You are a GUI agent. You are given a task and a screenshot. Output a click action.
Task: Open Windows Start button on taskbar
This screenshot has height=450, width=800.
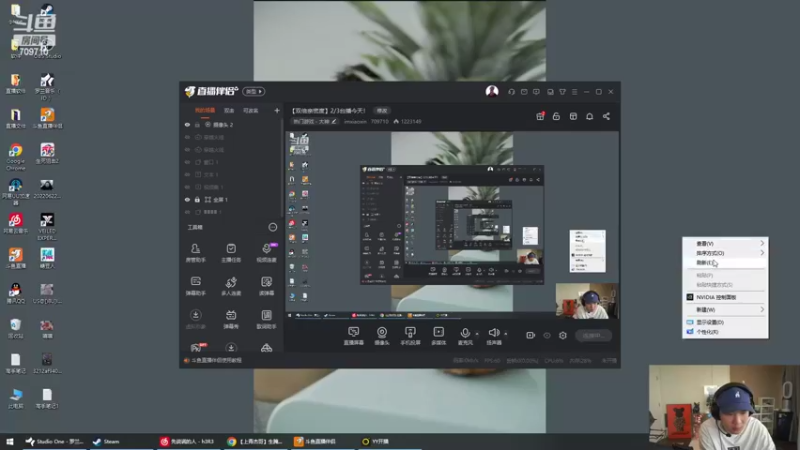tap(10, 441)
